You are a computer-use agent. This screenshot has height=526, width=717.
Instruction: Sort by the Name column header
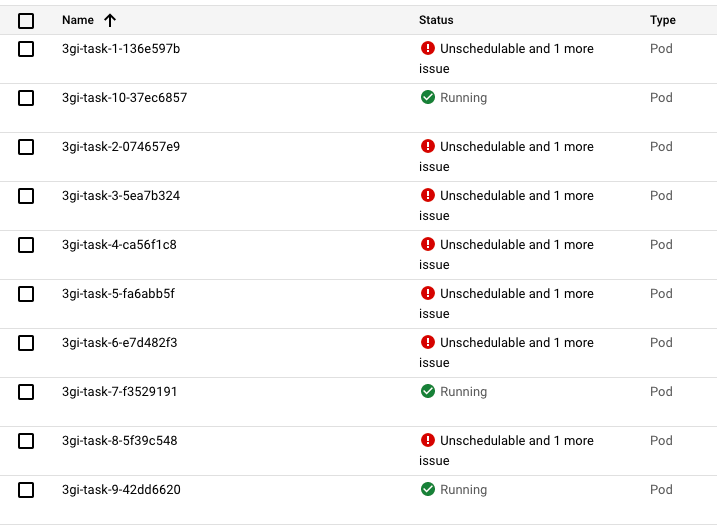point(78,20)
